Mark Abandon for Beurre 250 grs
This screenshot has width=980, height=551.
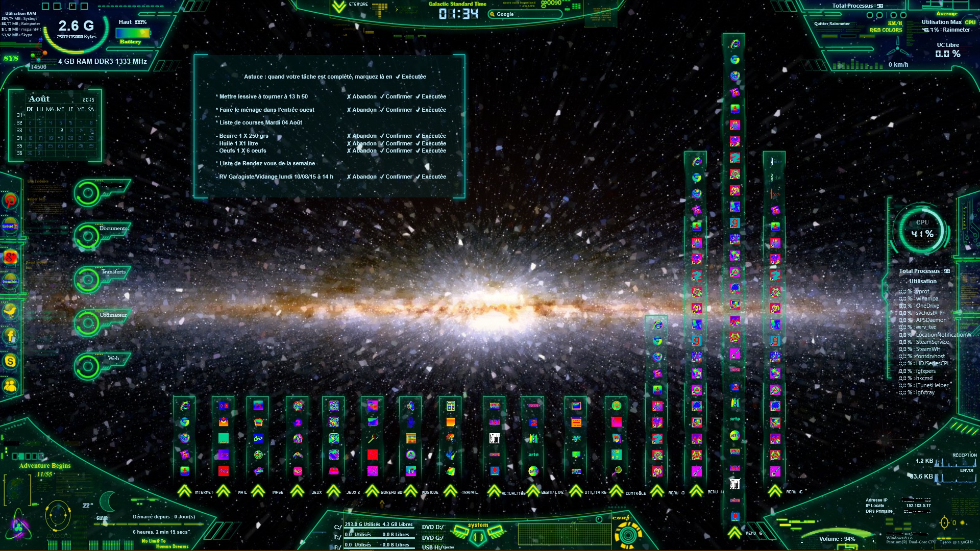click(361, 136)
